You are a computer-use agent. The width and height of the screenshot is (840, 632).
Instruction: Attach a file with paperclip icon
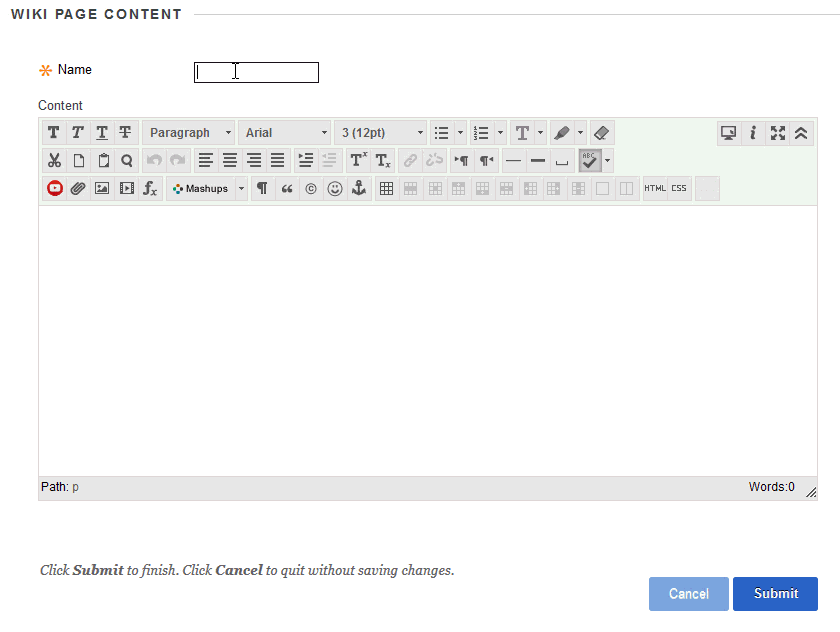click(x=78, y=188)
